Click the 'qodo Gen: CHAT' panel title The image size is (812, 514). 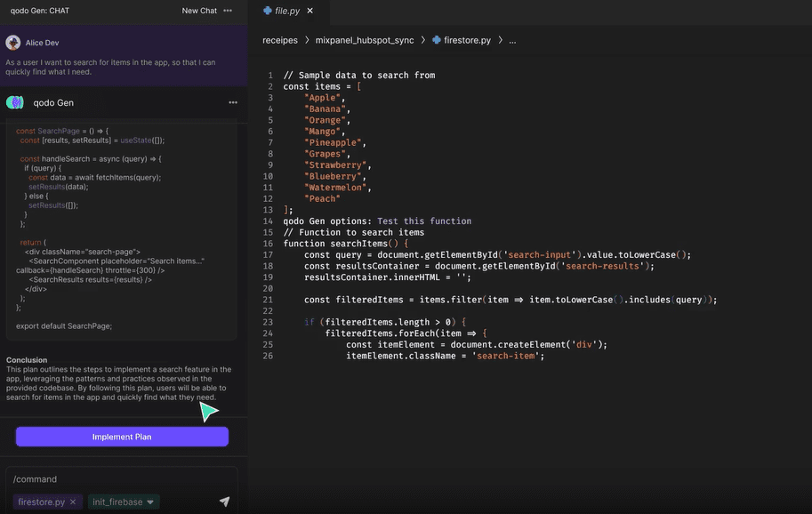40,11
